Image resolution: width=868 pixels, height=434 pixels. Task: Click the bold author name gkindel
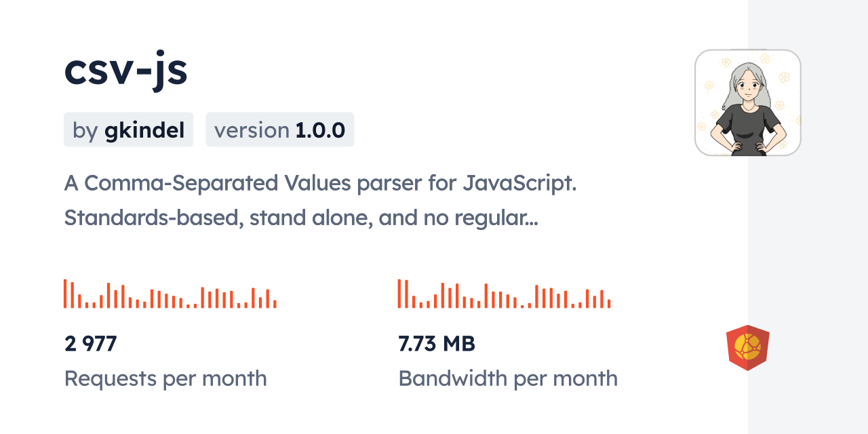[x=144, y=130]
